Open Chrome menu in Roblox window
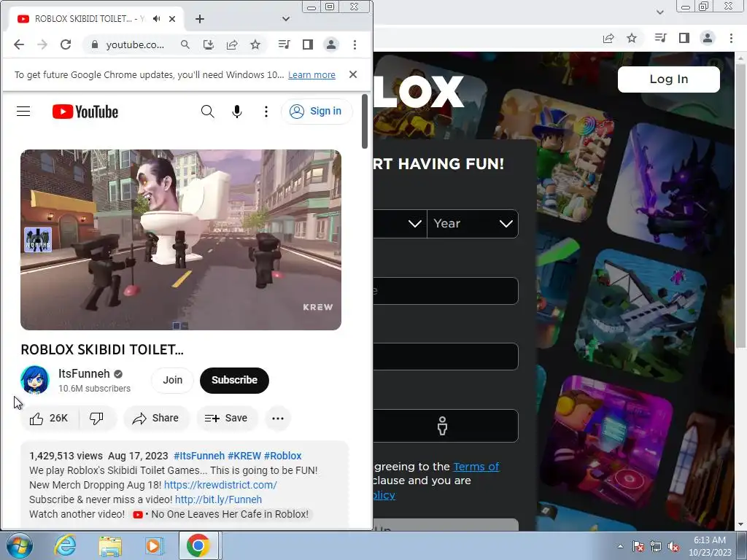 click(x=731, y=38)
